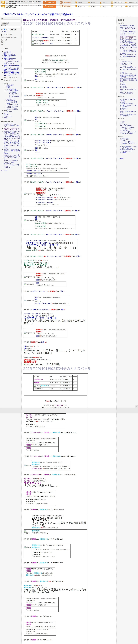Screen dimensions: 138x644
Task: Click 検索する button beside the or radio
Action: click(13, 30)
